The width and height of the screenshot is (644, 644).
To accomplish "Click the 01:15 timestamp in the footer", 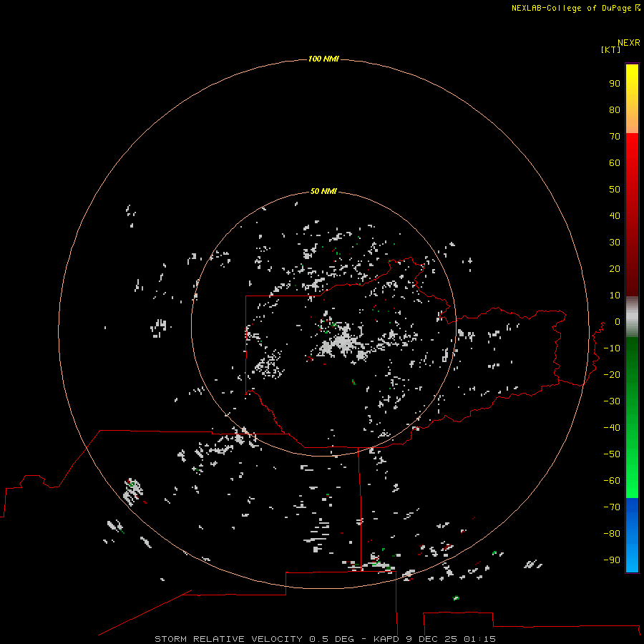I will (x=479, y=639).
